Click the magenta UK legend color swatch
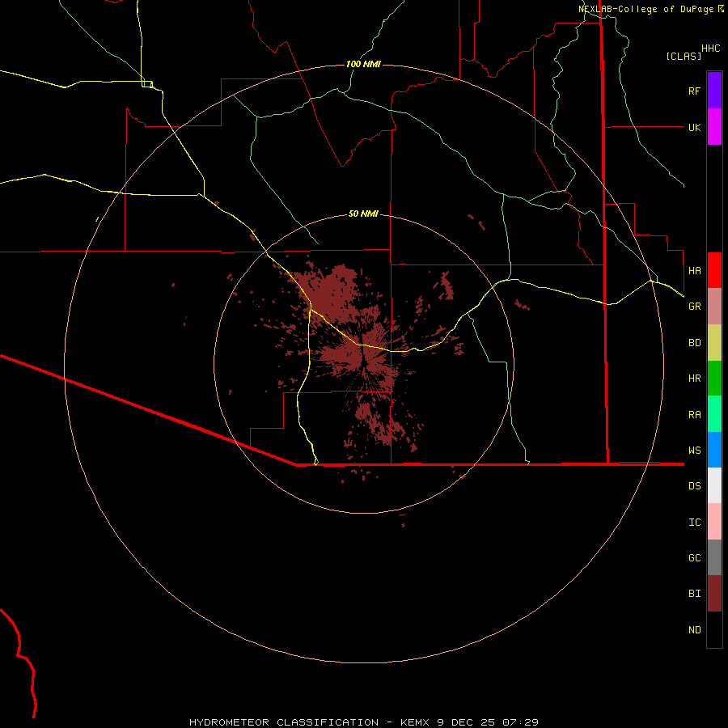 714,127
